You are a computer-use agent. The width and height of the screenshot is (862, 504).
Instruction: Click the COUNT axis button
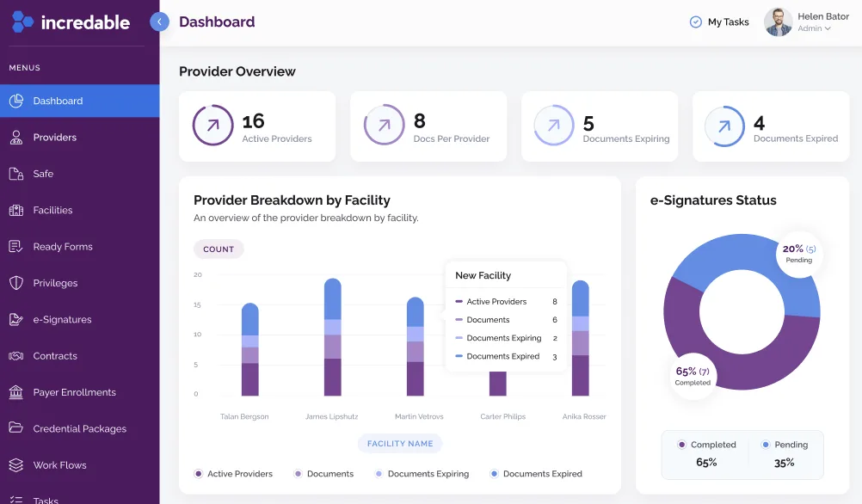tap(219, 249)
